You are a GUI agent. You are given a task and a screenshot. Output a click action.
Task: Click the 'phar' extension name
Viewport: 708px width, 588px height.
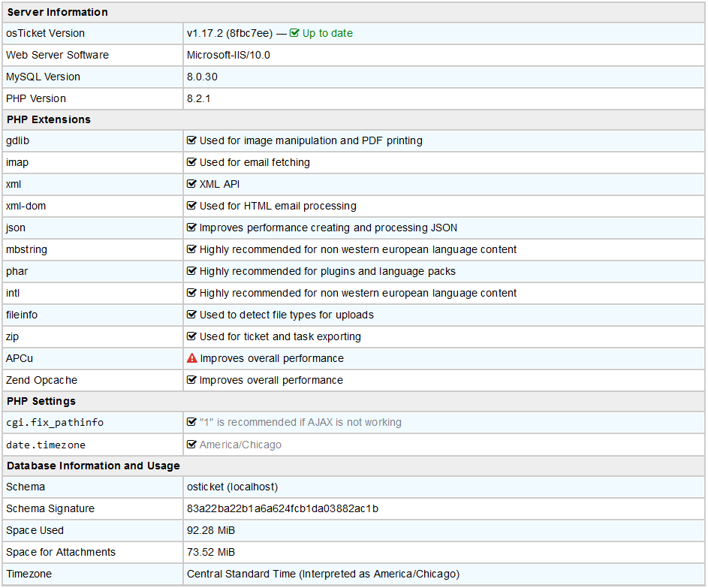(17, 271)
